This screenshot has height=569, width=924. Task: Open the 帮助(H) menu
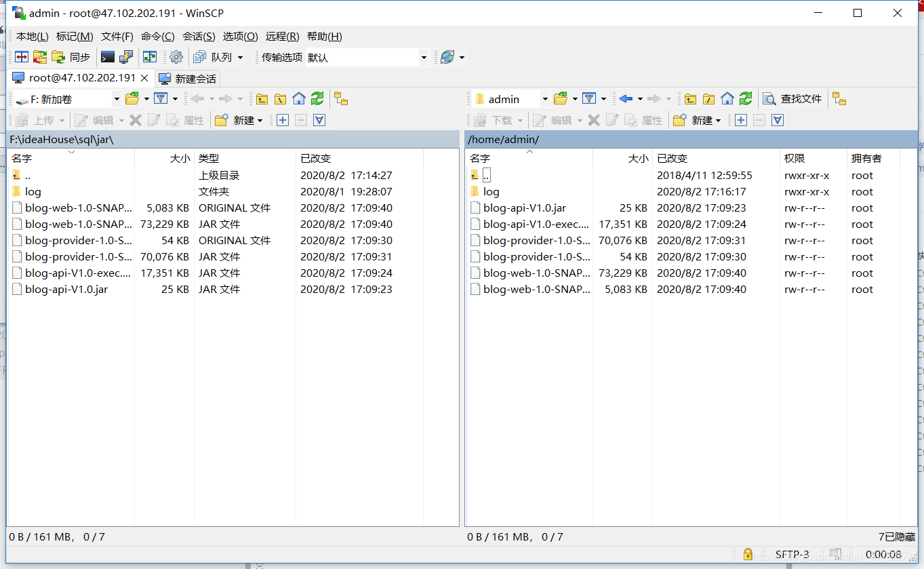[325, 37]
